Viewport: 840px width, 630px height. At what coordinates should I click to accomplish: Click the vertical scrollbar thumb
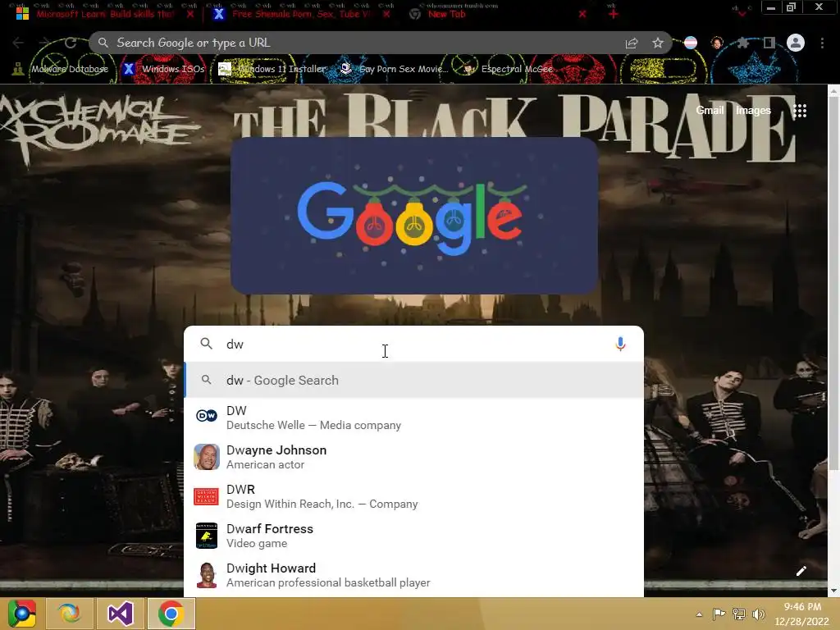(x=833, y=285)
